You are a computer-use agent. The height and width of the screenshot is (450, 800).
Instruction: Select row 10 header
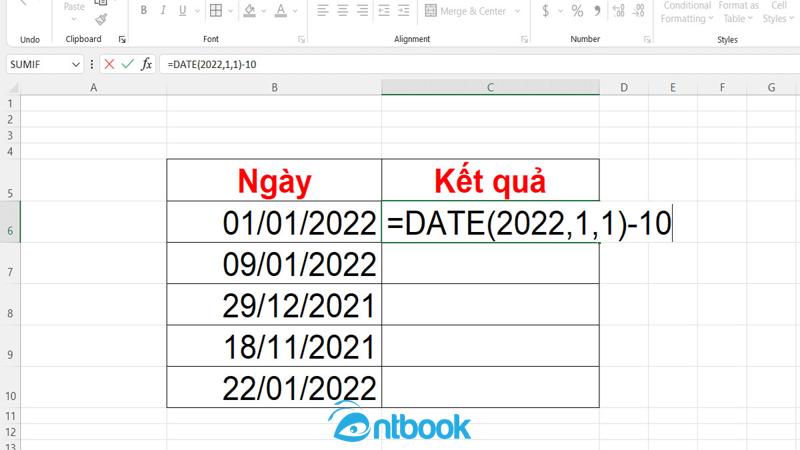10,387
